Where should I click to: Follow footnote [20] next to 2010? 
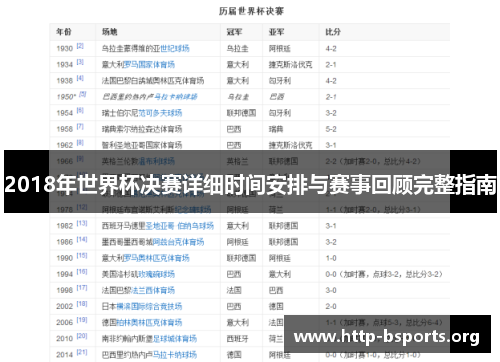[x=82, y=336]
